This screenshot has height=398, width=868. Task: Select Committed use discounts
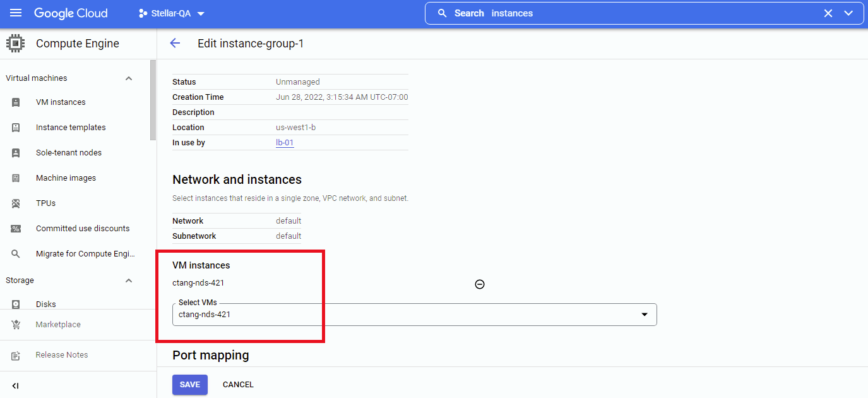[x=83, y=229]
